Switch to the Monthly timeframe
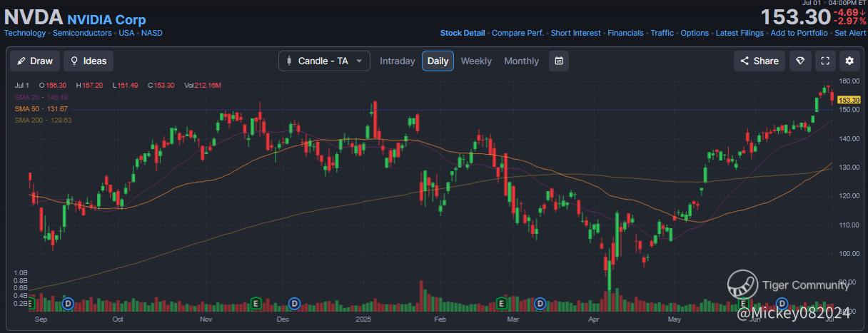The height and width of the screenshot is (333, 868). (521, 61)
